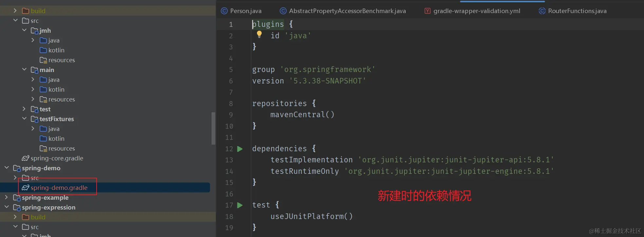Click the lightbulb quick-fix icon on line 2

point(259,34)
